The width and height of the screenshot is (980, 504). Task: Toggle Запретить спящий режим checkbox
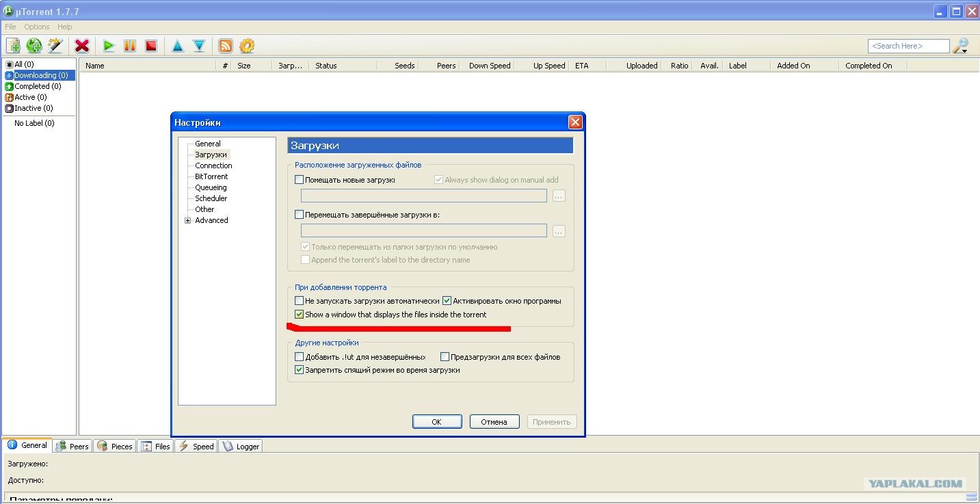tap(299, 370)
